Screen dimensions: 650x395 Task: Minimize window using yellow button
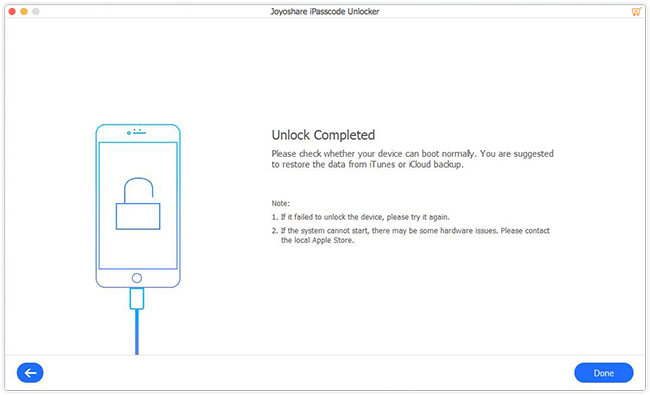coord(24,12)
